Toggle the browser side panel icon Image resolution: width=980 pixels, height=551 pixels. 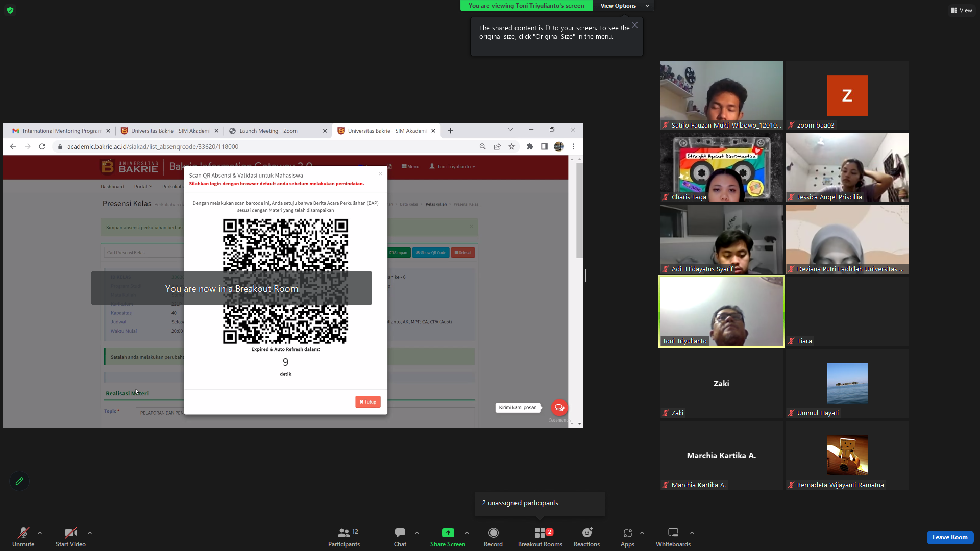(544, 147)
